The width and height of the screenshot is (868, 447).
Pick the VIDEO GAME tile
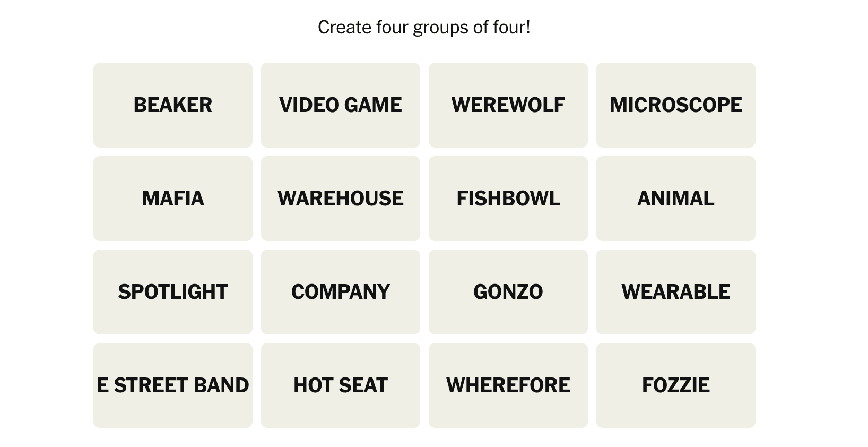point(341,105)
